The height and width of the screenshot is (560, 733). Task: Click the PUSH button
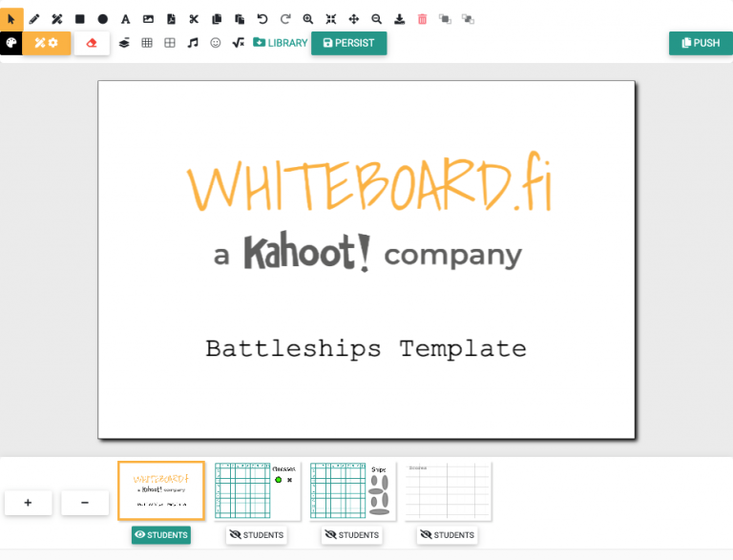click(x=701, y=43)
